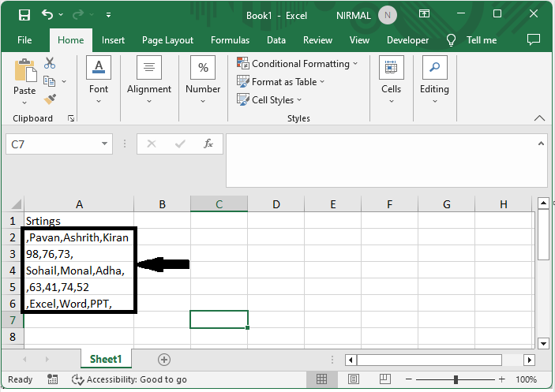The width and height of the screenshot is (555, 392).
Task: Select cell with ,Excel,Word,PPT,
Action: [79, 304]
